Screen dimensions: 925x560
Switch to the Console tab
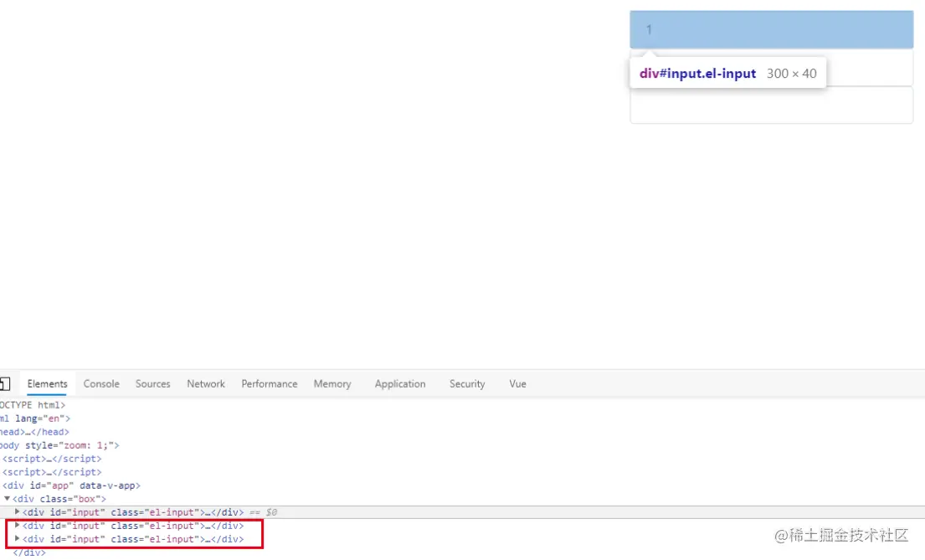point(101,383)
